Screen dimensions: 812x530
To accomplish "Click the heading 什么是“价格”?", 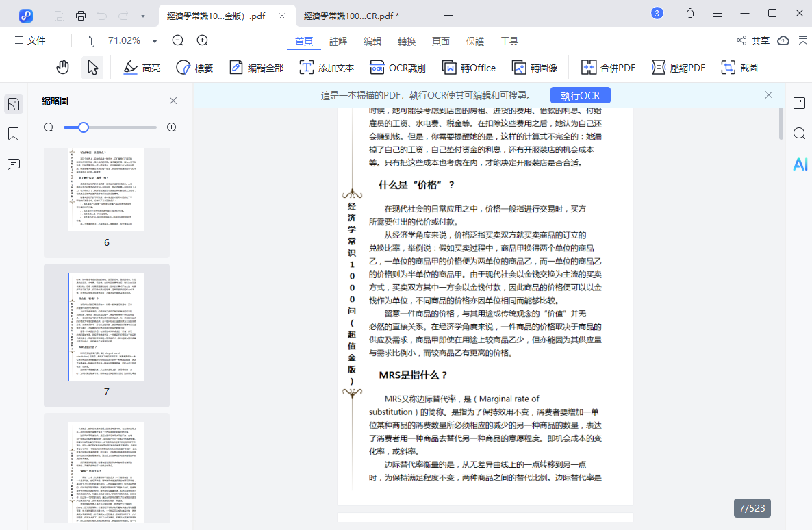I will click(416, 185).
